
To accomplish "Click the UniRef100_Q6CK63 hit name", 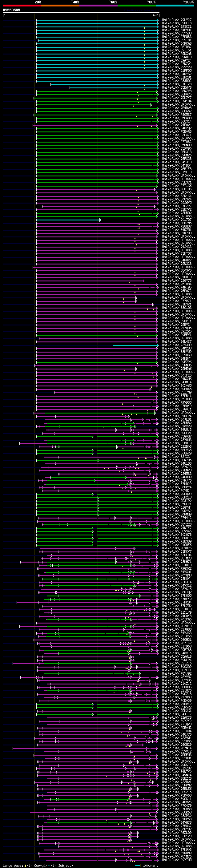I will click(x=177, y=813).
